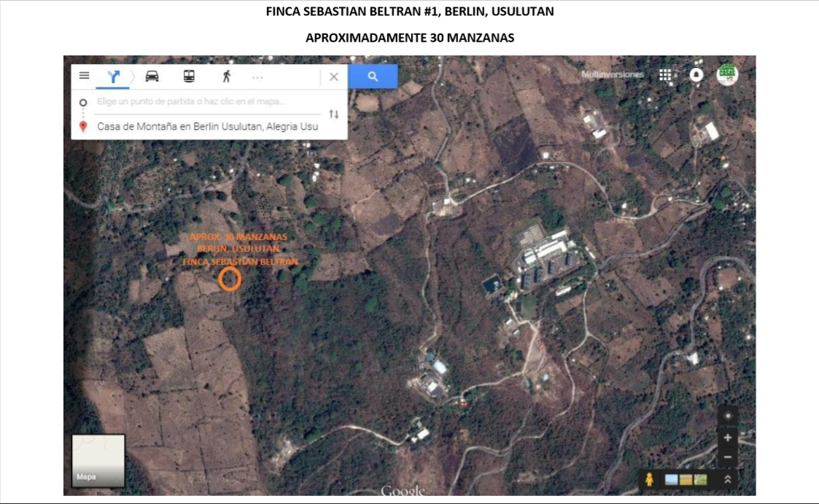
Task: Open the account profile avatar
Action: click(x=726, y=74)
